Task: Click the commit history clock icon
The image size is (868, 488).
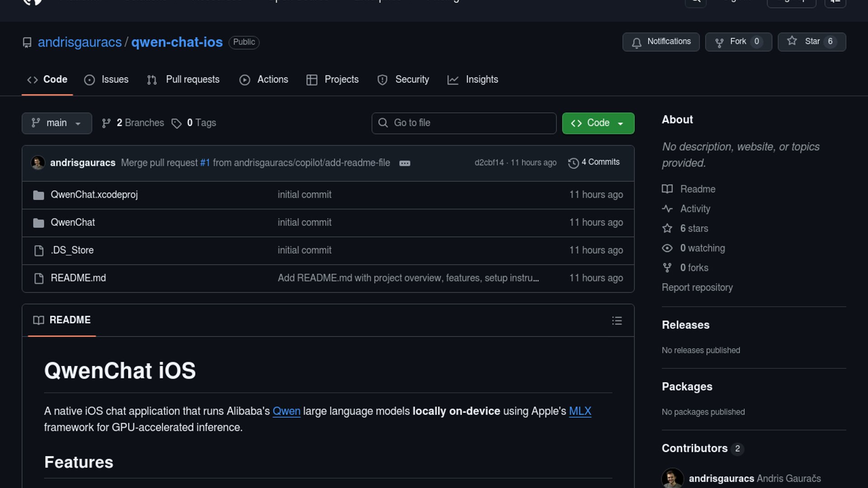Action: 573,163
